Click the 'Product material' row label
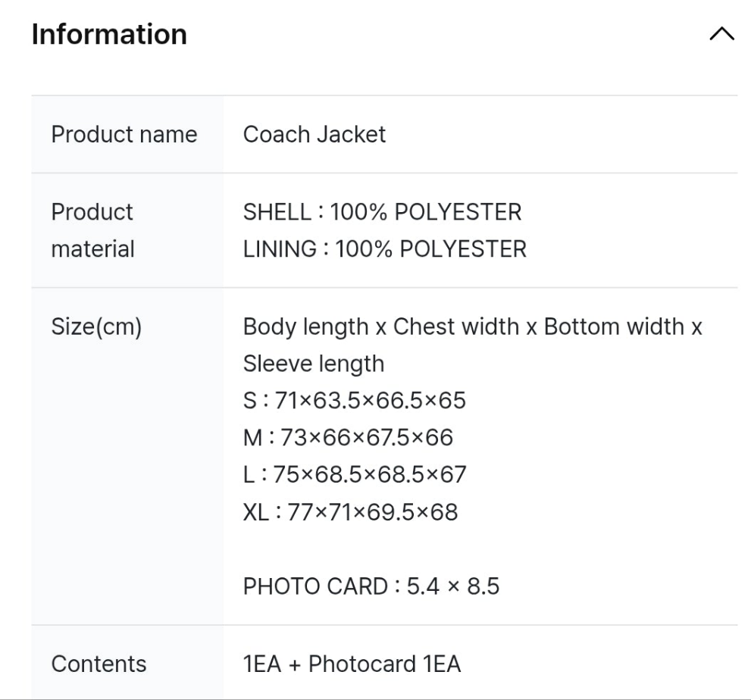The width and height of the screenshot is (751, 700). [x=92, y=230]
